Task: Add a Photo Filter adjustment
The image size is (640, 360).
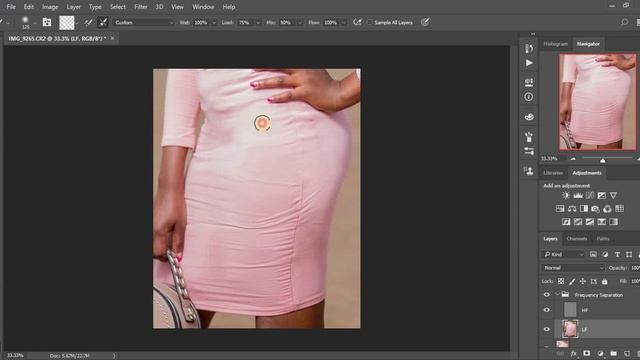Action: tap(596, 209)
